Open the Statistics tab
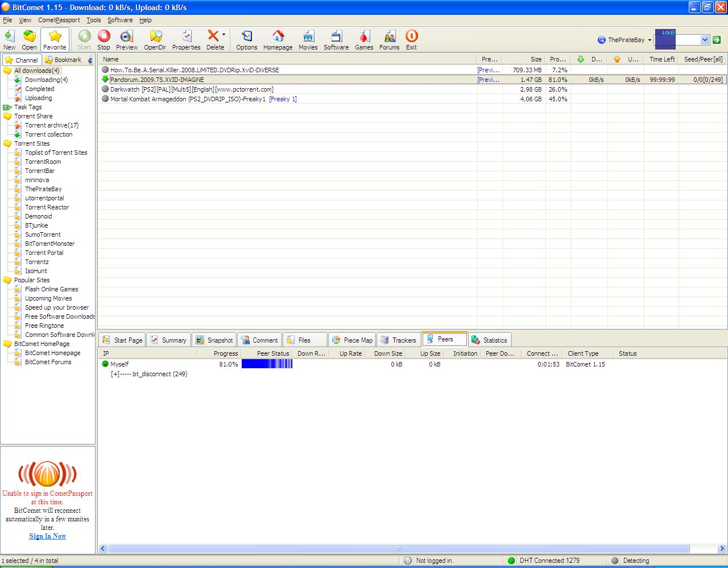The height and width of the screenshot is (568, 728). point(489,340)
